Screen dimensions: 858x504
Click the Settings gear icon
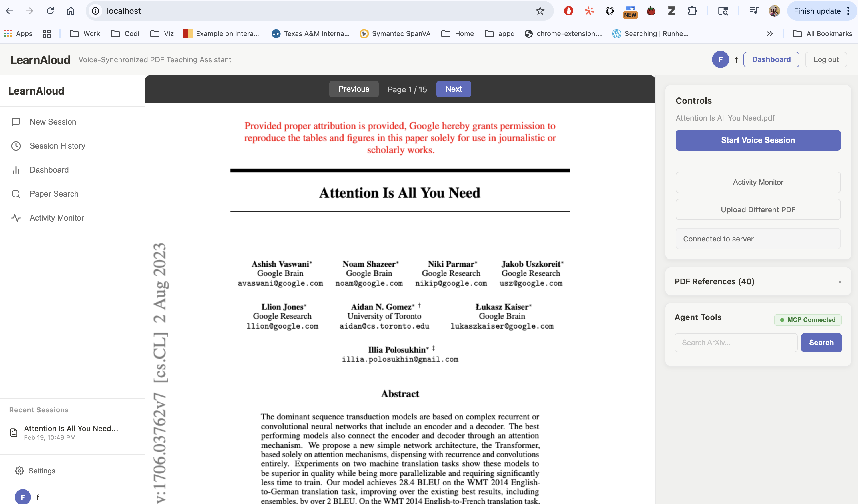click(x=19, y=471)
